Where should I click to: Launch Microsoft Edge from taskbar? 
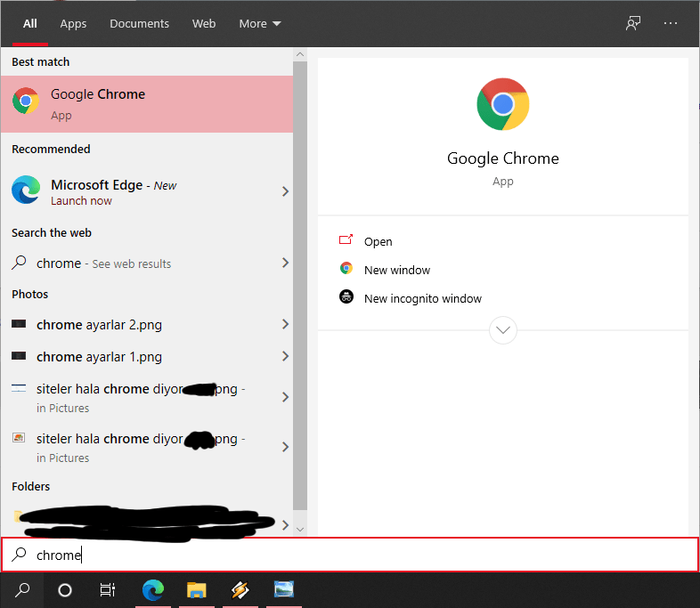pos(152,589)
